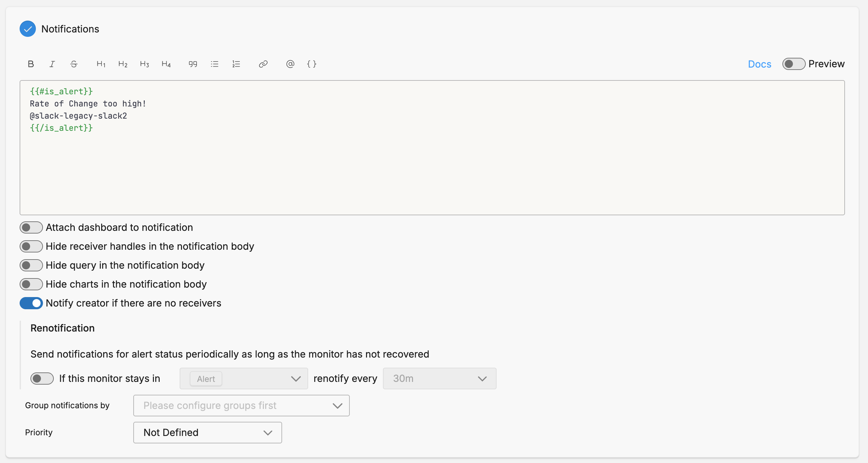The image size is (868, 463).
Task: Insert a blockquote
Action: (x=193, y=64)
